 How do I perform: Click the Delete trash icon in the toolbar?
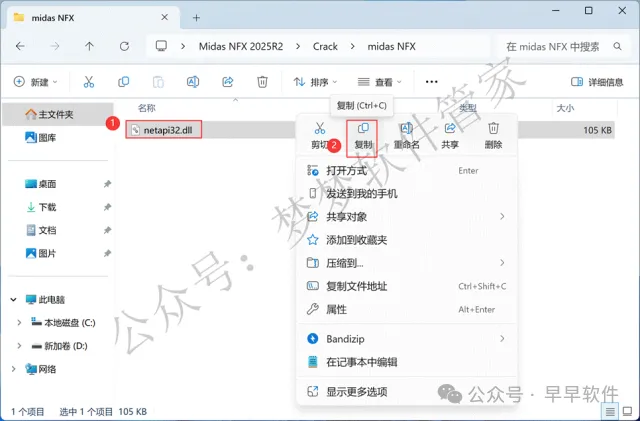click(262, 82)
